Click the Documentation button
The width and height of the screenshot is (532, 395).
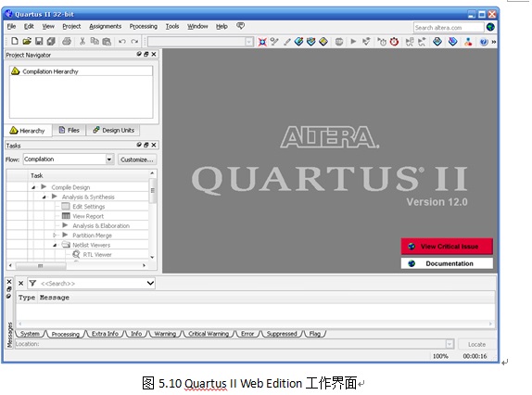tap(447, 263)
